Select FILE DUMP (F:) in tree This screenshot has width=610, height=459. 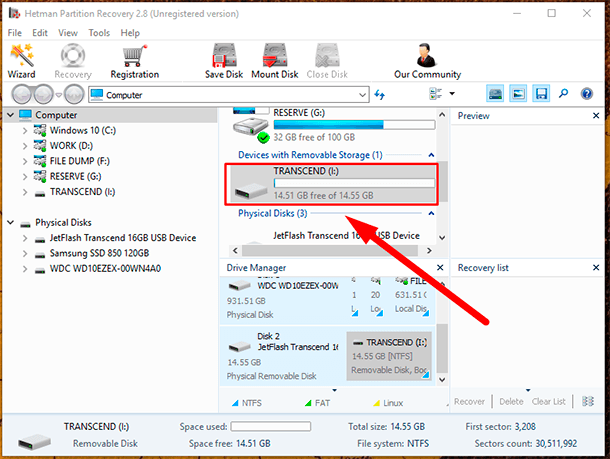tap(80, 161)
